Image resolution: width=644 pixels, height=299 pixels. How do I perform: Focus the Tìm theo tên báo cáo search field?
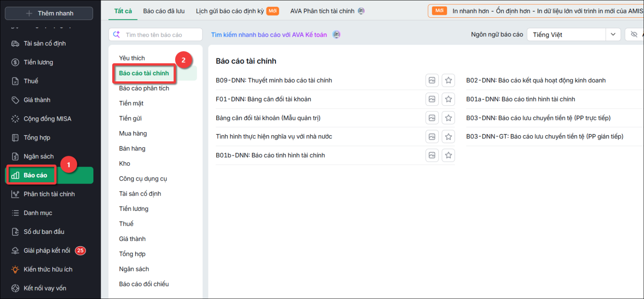pos(155,35)
